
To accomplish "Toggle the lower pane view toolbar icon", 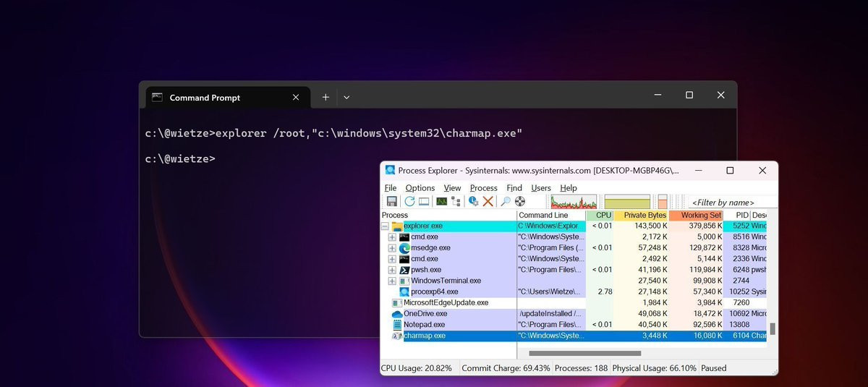I will tap(424, 201).
